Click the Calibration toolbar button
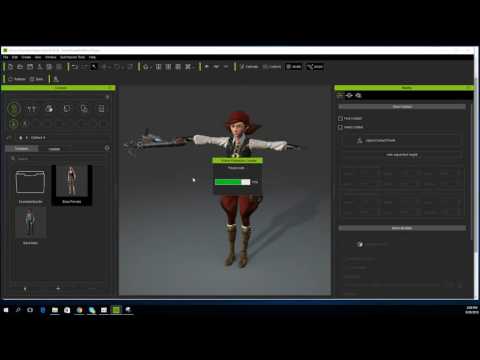Screen dimensions: 480x360 249,67
